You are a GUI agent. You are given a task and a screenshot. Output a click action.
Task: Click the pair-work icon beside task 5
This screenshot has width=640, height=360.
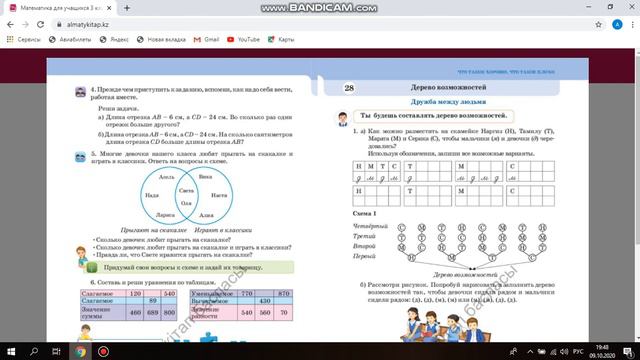[80, 157]
